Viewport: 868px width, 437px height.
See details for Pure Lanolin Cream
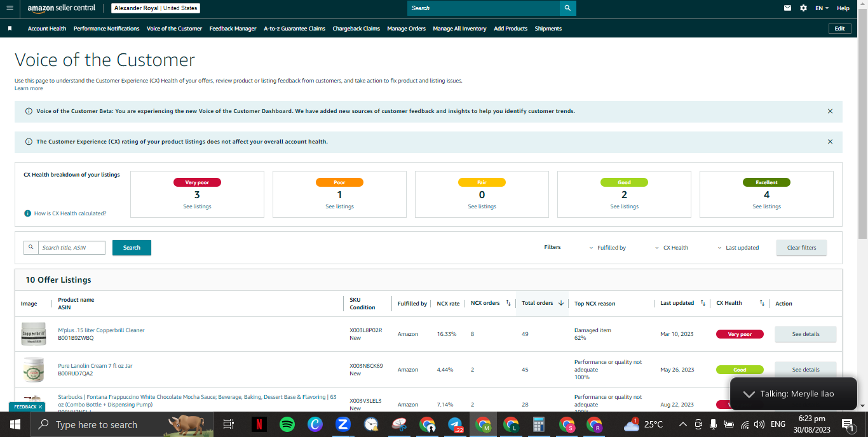point(806,370)
